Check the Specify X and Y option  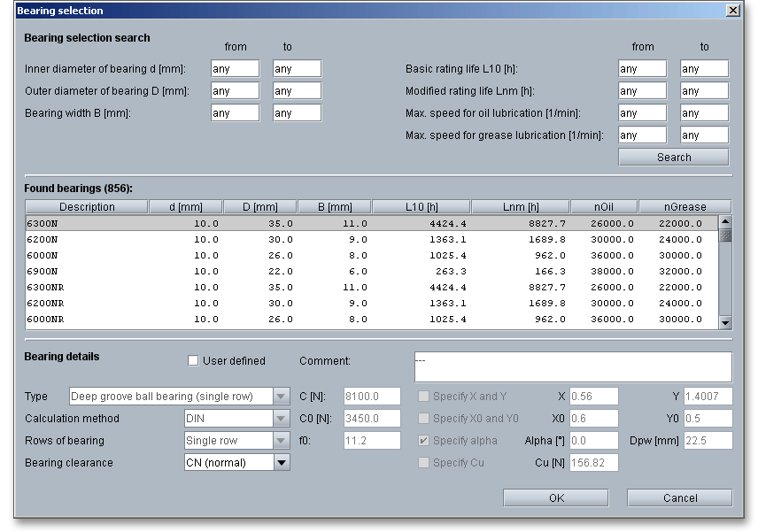[x=423, y=397]
